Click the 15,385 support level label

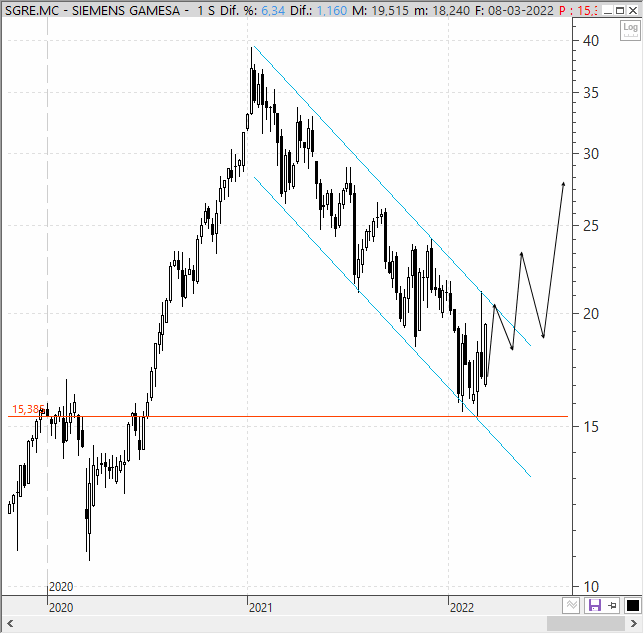[x=28, y=409]
